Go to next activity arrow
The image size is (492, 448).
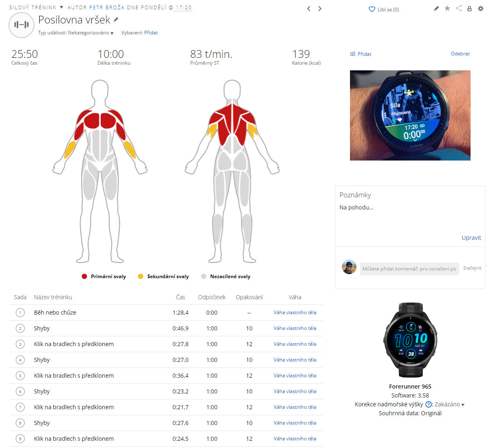coord(320,8)
